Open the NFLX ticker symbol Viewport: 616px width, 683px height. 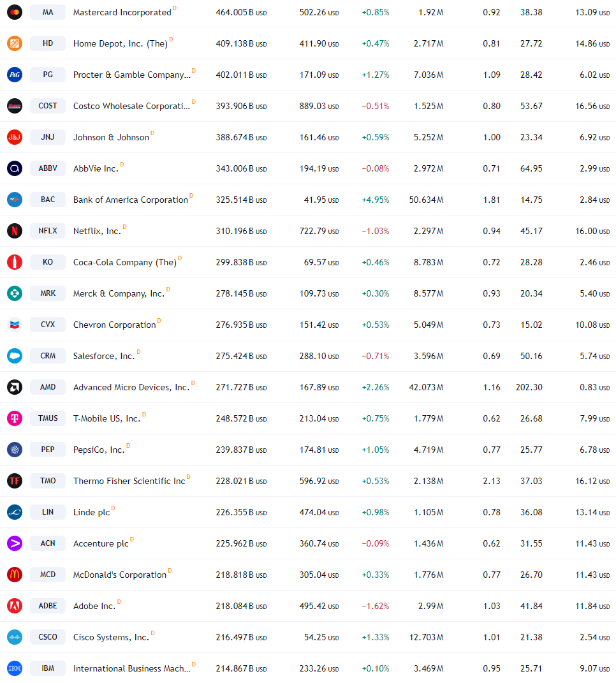48,231
